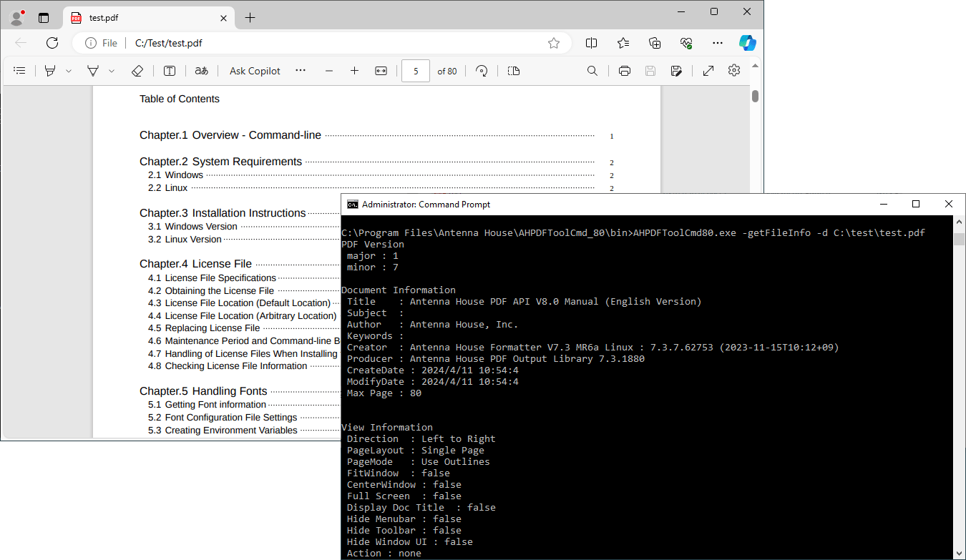Open PDF viewer settings gear

tap(734, 70)
